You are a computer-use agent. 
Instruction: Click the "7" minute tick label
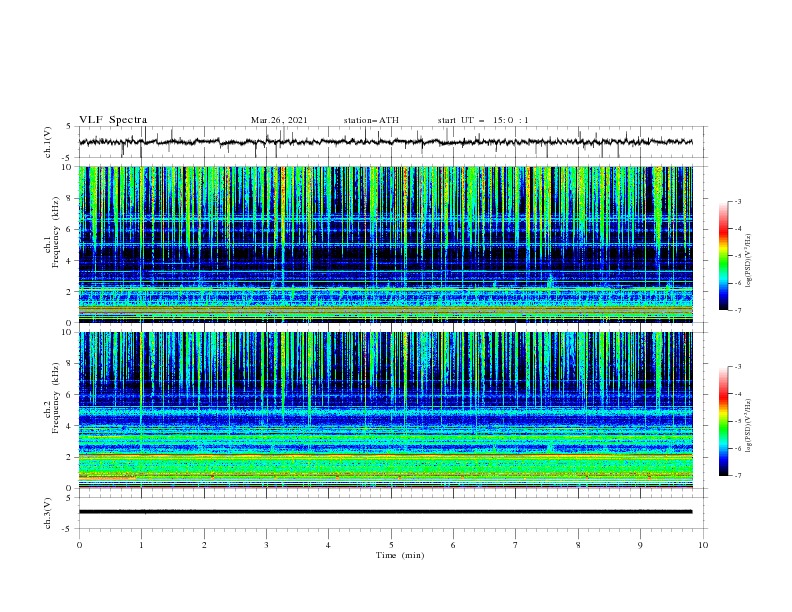click(x=516, y=545)
